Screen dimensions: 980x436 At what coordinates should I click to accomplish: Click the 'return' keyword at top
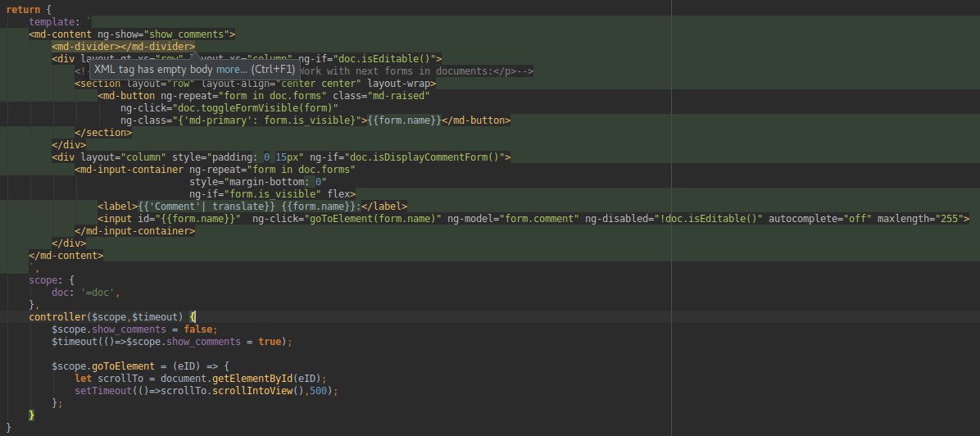[x=23, y=10]
